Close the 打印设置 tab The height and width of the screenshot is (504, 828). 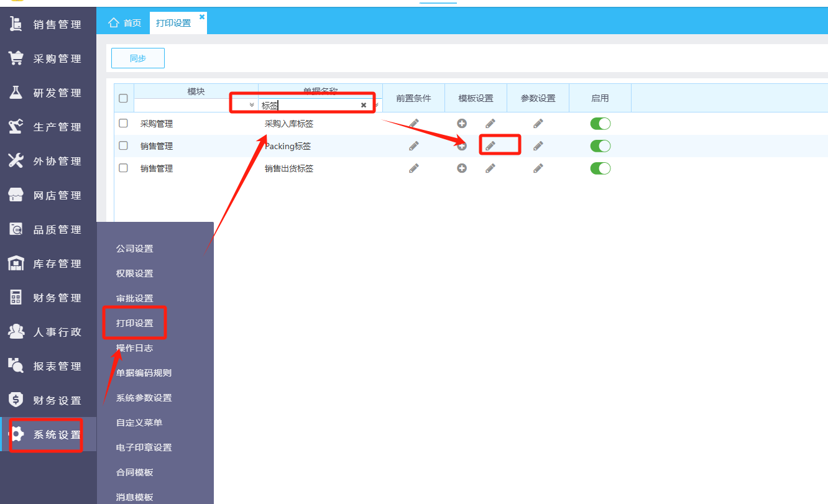(202, 17)
